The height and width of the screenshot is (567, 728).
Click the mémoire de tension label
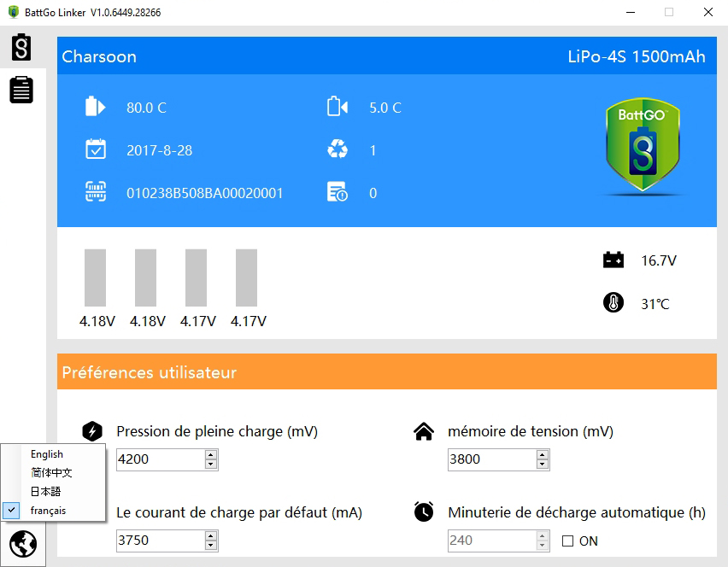pos(531,431)
